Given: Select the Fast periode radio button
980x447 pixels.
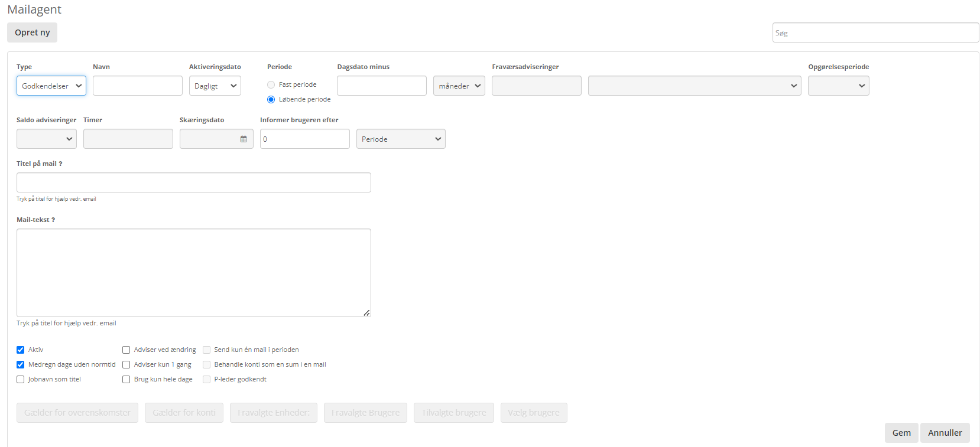Looking at the screenshot, I should point(271,85).
